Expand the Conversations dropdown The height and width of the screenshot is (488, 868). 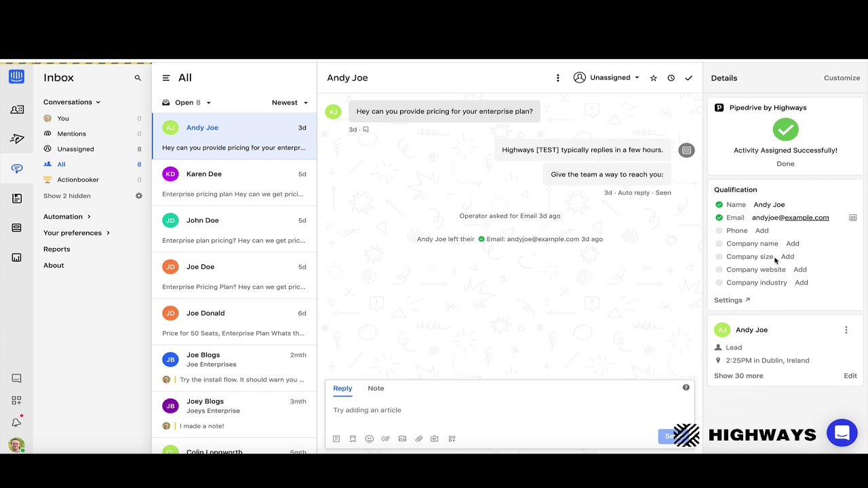tap(72, 102)
